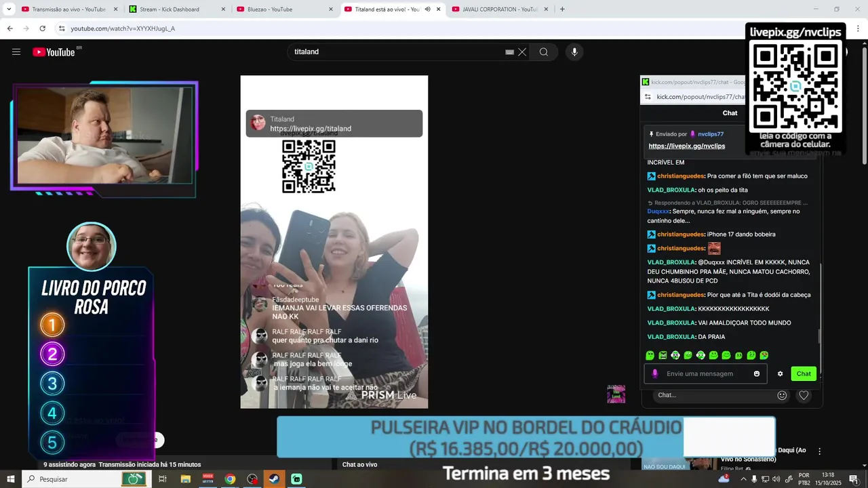Switch the POR PTB2 input language
Image resolution: width=868 pixels, height=488 pixels.
[x=804, y=479]
